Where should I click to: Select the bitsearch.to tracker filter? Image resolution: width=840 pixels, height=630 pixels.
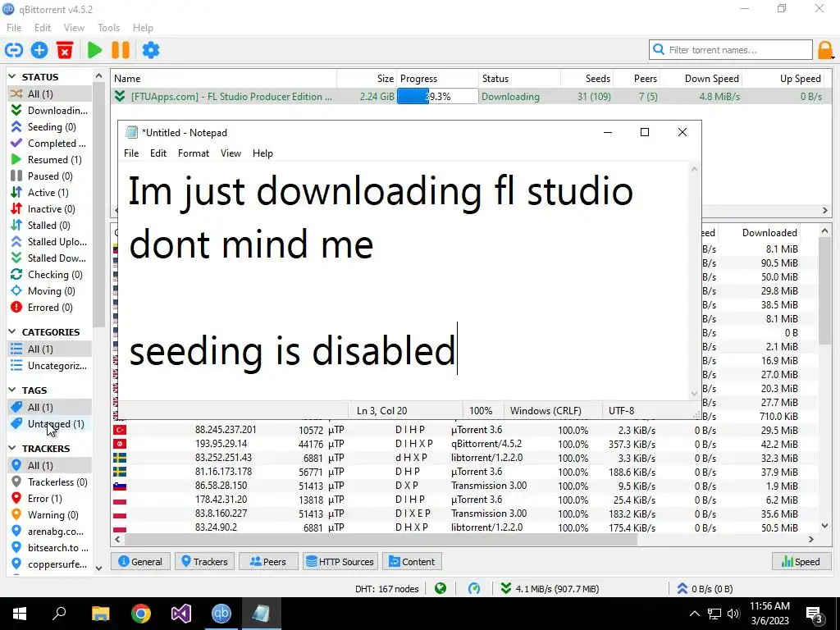49,548
